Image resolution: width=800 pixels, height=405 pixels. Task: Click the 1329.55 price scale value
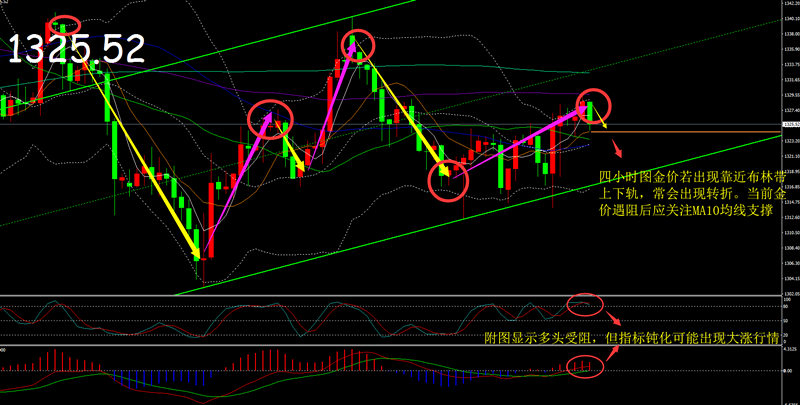tap(791, 95)
